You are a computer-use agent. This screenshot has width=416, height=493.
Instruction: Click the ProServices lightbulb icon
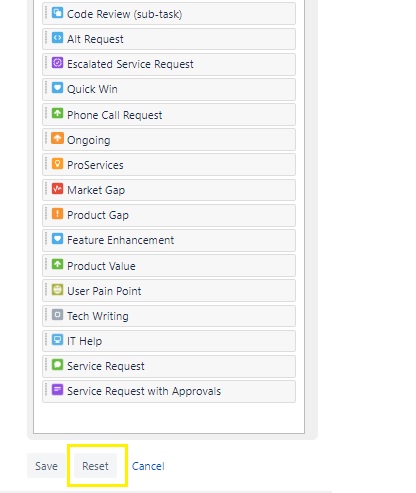[x=57, y=164]
